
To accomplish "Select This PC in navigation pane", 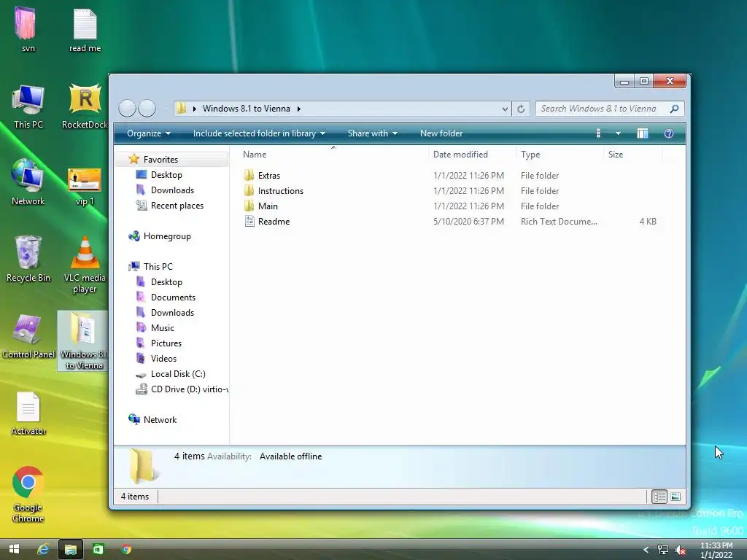I will click(x=158, y=267).
